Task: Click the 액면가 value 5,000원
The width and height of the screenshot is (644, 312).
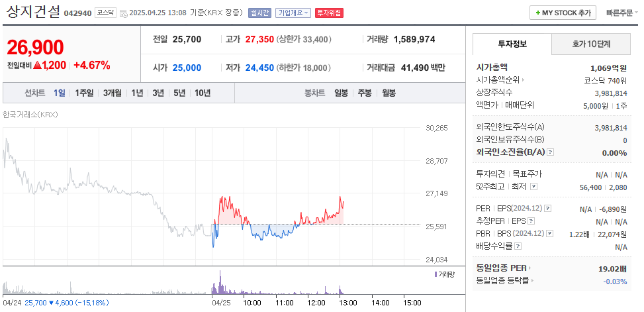Action: [x=596, y=105]
